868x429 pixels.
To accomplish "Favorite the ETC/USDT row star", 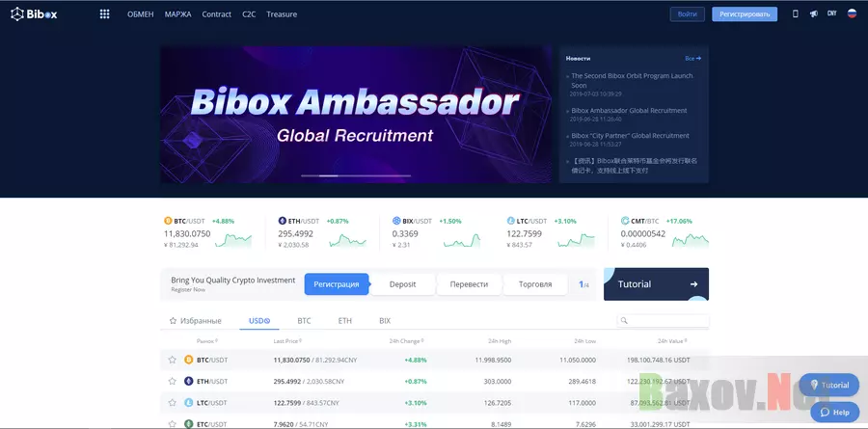I will pos(173,424).
